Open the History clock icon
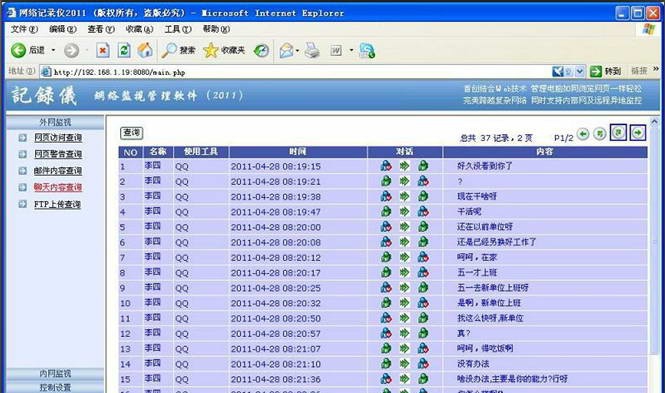Viewport: 665px width, 393px height. [261, 50]
